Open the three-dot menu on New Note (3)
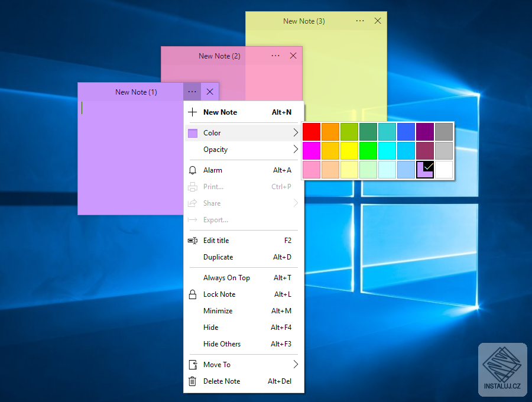 pos(360,21)
